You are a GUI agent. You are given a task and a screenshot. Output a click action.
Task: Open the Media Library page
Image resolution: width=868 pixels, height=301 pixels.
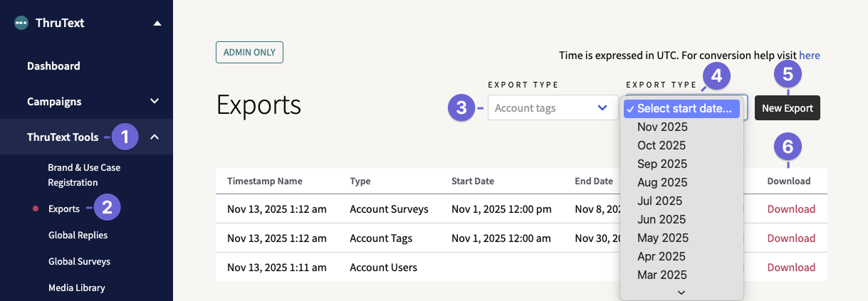(76, 287)
